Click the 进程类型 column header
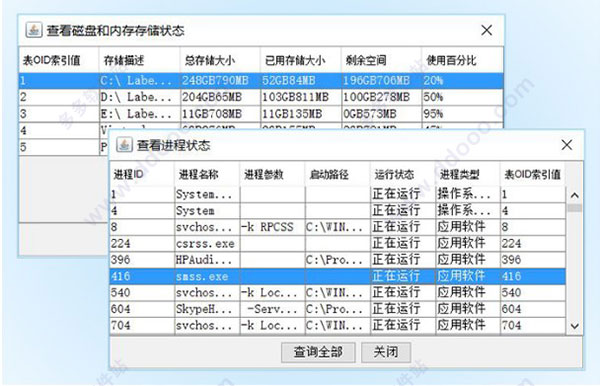Image resolution: width=600 pixels, height=386 pixels. pos(468,174)
